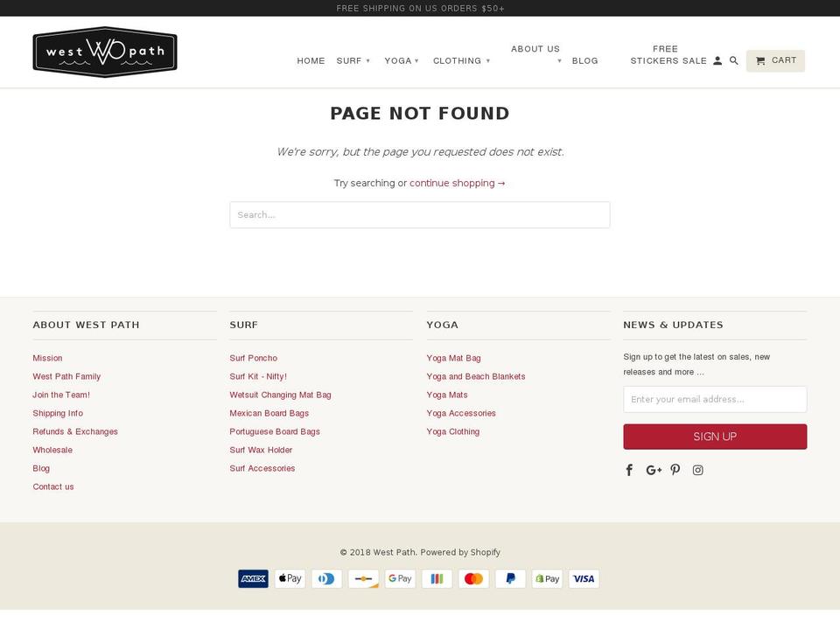Click the American Express payment icon
840x630 pixels.
[x=253, y=578]
